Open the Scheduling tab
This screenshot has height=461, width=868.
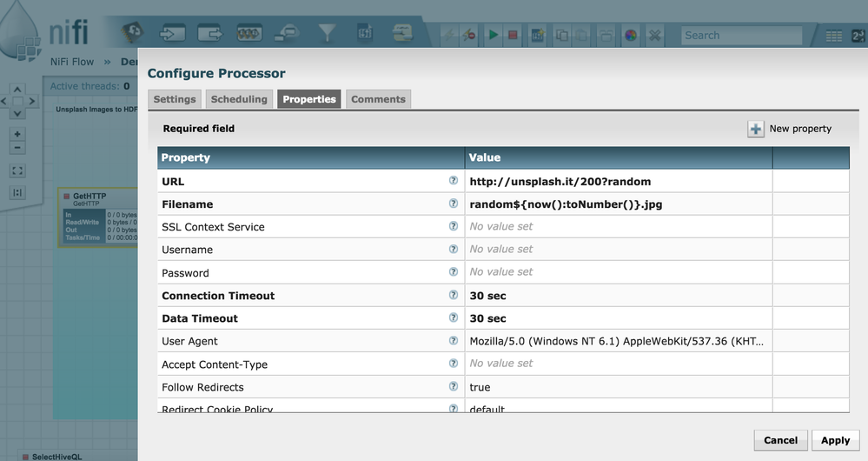click(239, 99)
